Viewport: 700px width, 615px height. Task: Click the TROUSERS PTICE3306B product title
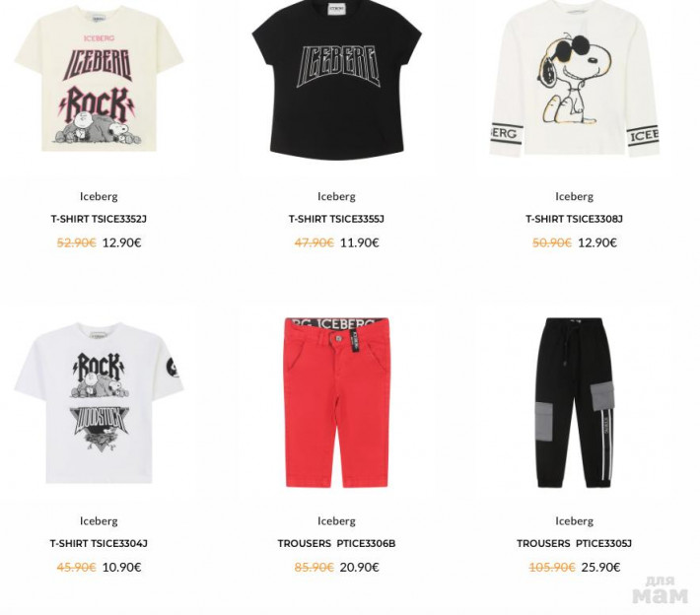(336, 544)
